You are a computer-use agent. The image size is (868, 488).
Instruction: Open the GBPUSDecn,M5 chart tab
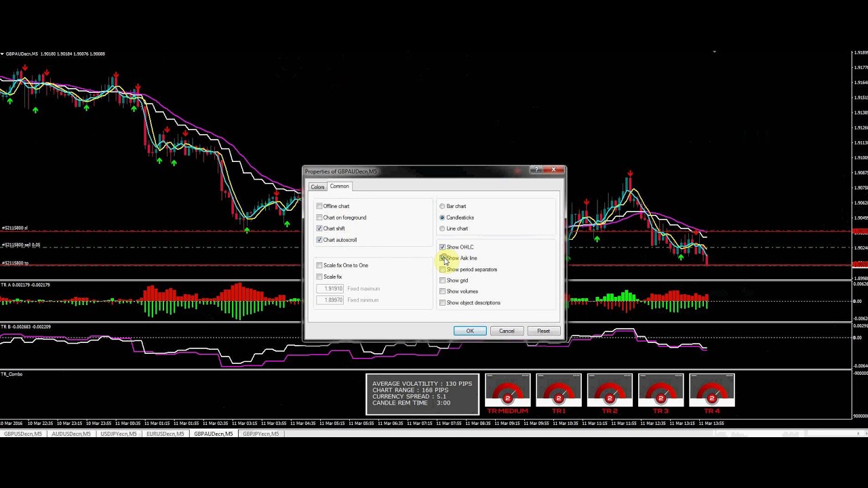pos(23,434)
